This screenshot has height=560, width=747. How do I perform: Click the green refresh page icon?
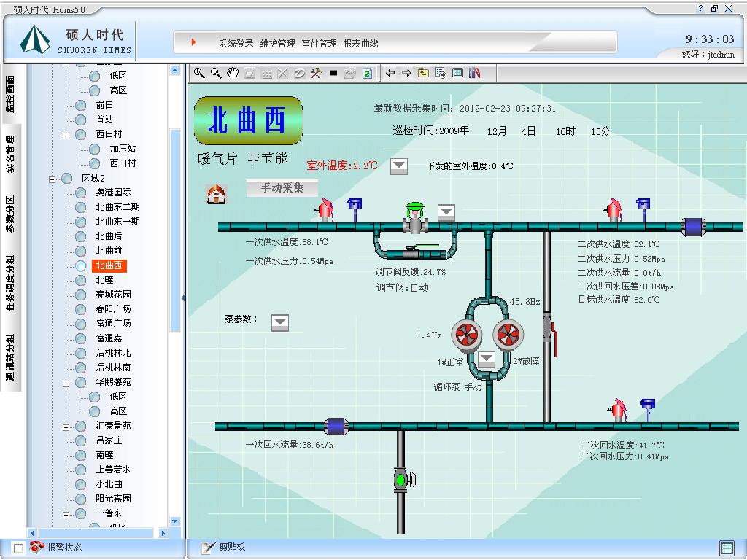pos(367,73)
